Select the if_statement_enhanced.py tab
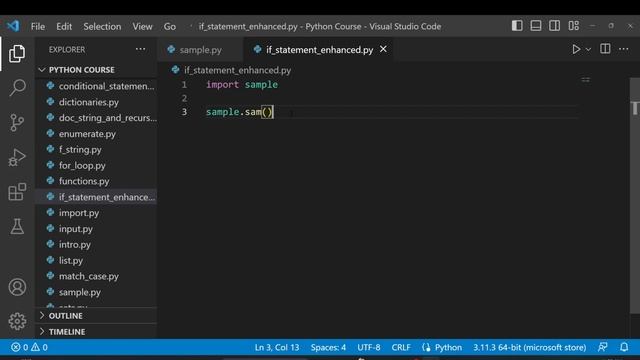The width and height of the screenshot is (640, 360). (320, 49)
